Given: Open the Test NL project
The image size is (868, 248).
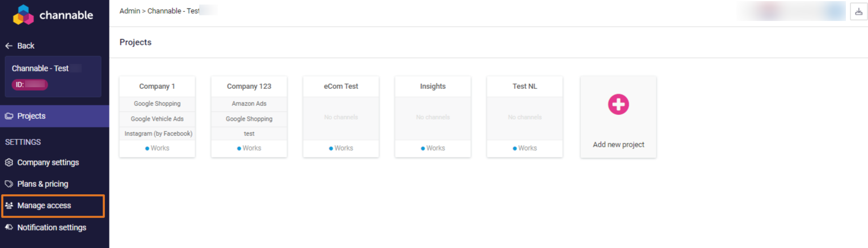Looking at the screenshot, I should click(x=525, y=87).
